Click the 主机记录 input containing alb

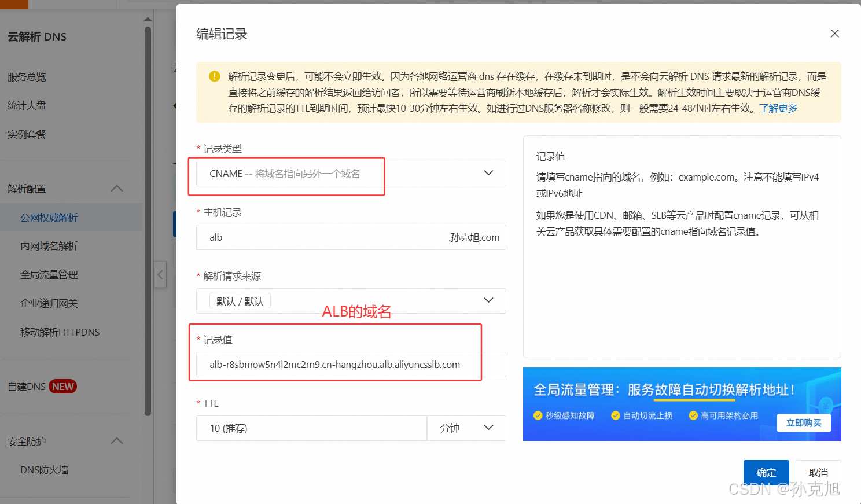pyautogui.click(x=351, y=237)
